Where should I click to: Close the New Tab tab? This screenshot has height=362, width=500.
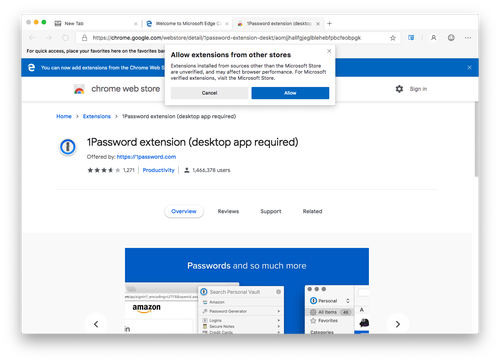coord(136,24)
